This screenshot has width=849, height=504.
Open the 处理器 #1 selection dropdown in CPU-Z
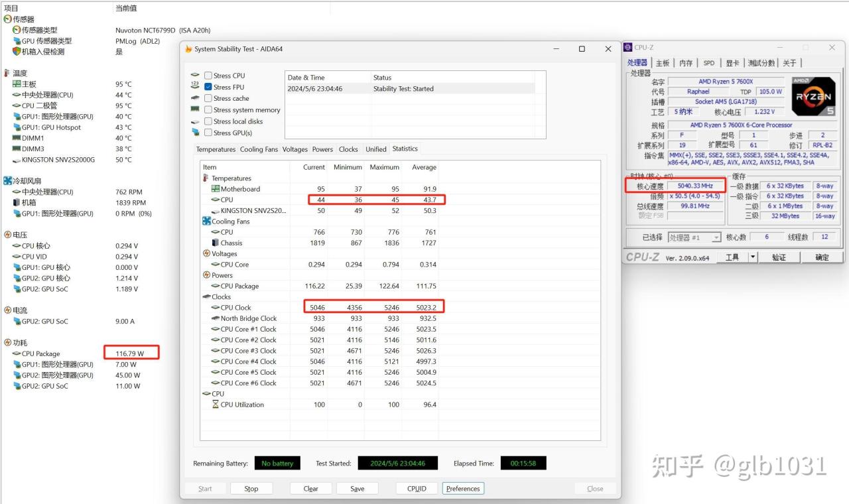click(694, 237)
